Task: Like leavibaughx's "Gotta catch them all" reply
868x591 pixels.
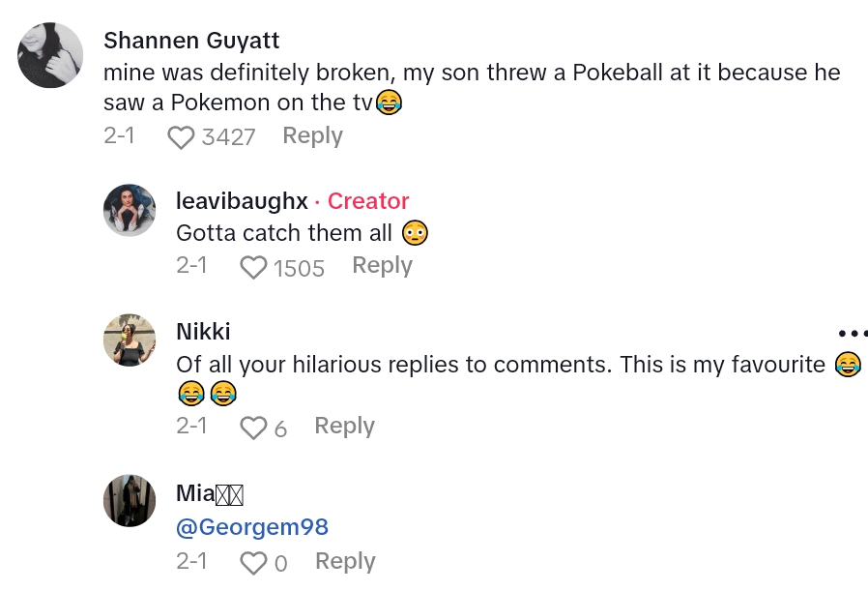Action: pyautogui.click(x=253, y=267)
